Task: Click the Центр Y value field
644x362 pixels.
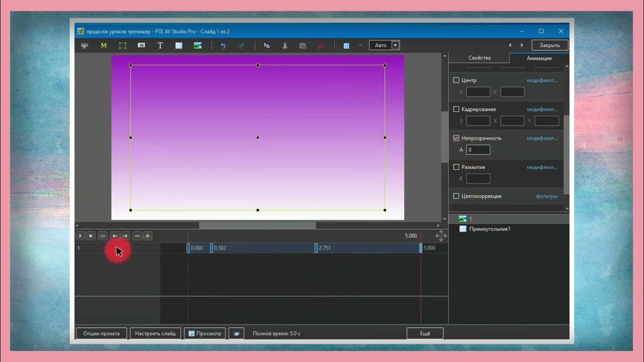Action: click(x=512, y=92)
